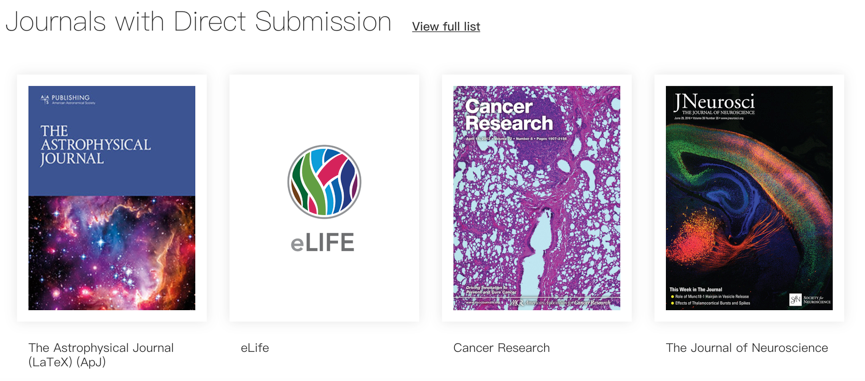The image size is (865, 381).
Task: Choose the Cancer Research journal name label
Action: 501,348
